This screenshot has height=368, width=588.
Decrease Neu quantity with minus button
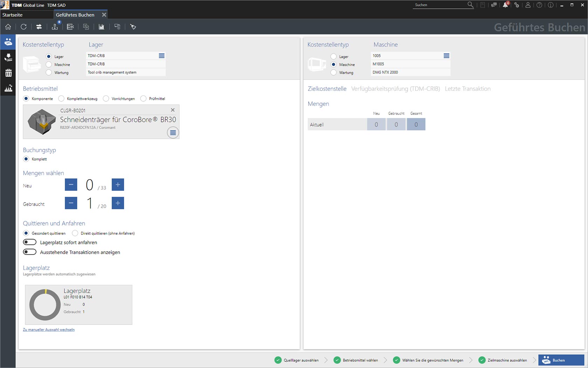pos(71,185)
